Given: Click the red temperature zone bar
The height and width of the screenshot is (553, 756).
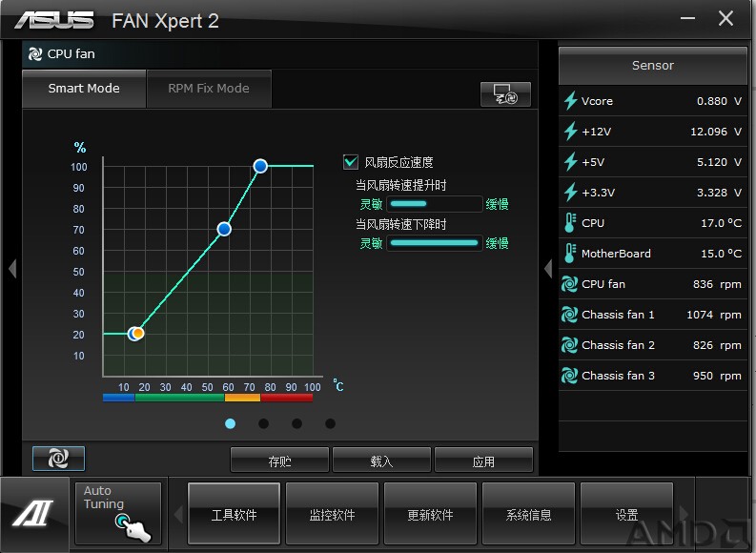Looking at the screenshot, I should point(287,398).
